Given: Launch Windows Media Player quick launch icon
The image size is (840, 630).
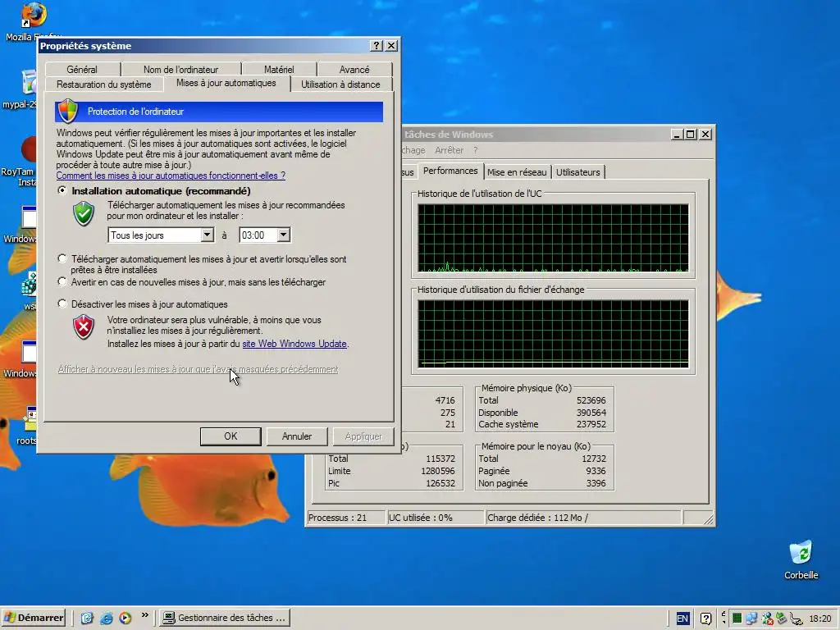Looking at the screenshot, I should pos(126,618).
